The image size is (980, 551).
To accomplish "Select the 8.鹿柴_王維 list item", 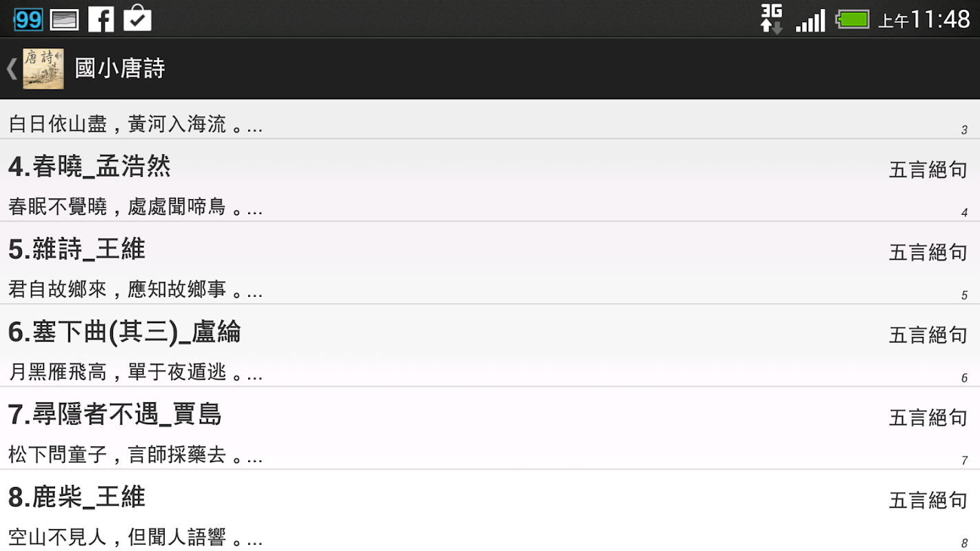I will [490, 510].
